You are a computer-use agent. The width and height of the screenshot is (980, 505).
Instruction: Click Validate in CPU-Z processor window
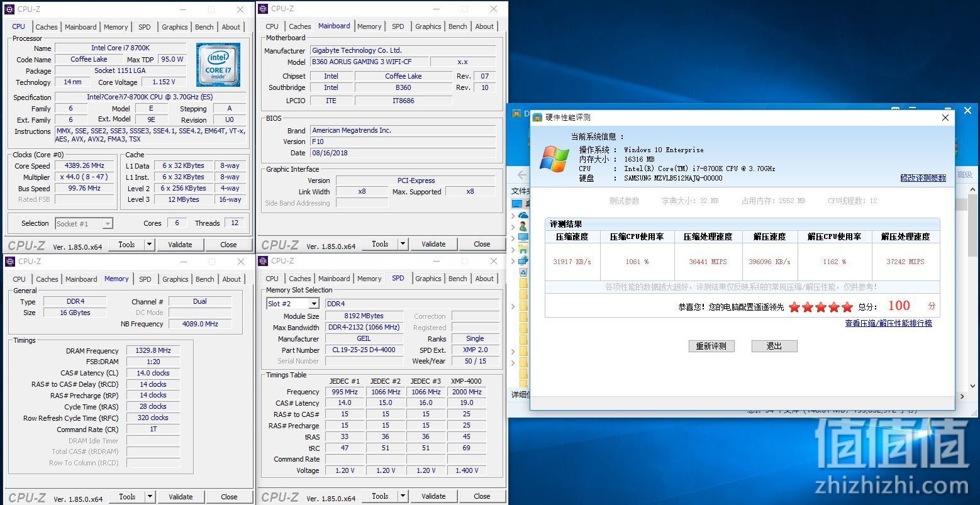pyautogui.click(x=180, y=245)
